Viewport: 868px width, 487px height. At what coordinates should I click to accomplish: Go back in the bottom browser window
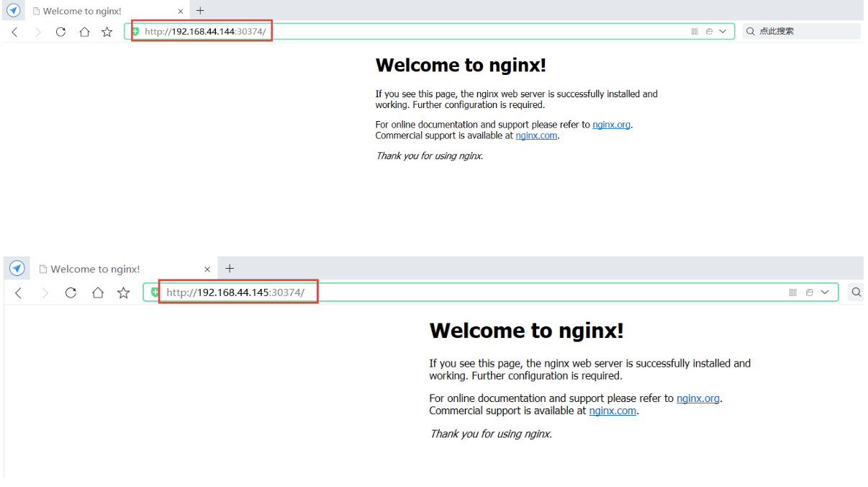(x=19, y=292)
